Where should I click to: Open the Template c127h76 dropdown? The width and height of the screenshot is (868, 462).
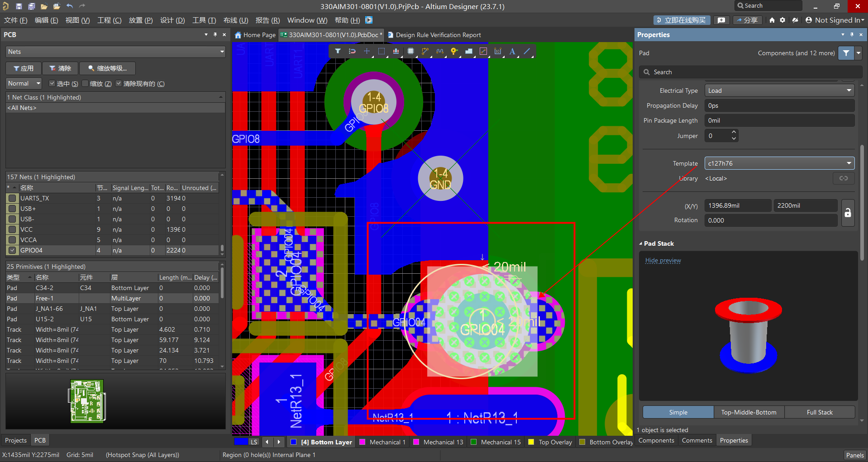[x=779, y=163]
